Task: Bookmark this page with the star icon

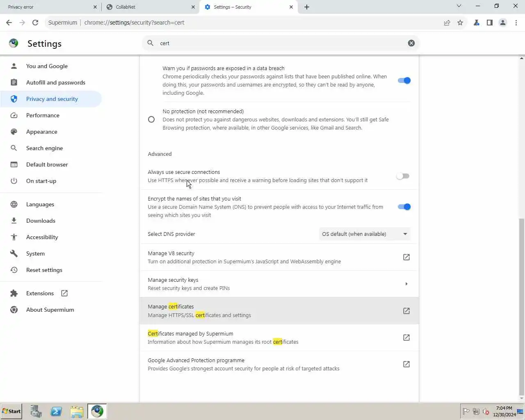Action: click(460, 23)
